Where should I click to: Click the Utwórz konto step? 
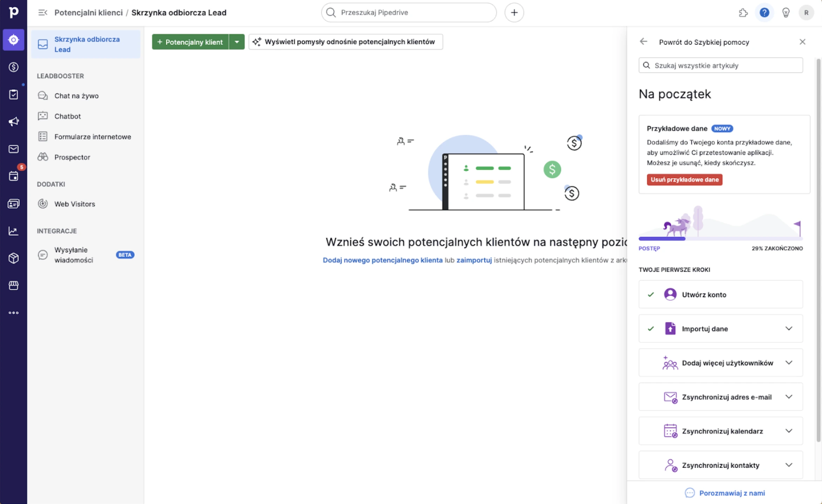721,294
